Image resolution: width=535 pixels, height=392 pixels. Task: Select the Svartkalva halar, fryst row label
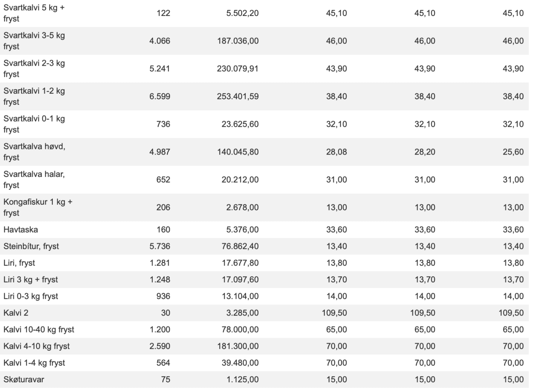(x=34, y=179)
